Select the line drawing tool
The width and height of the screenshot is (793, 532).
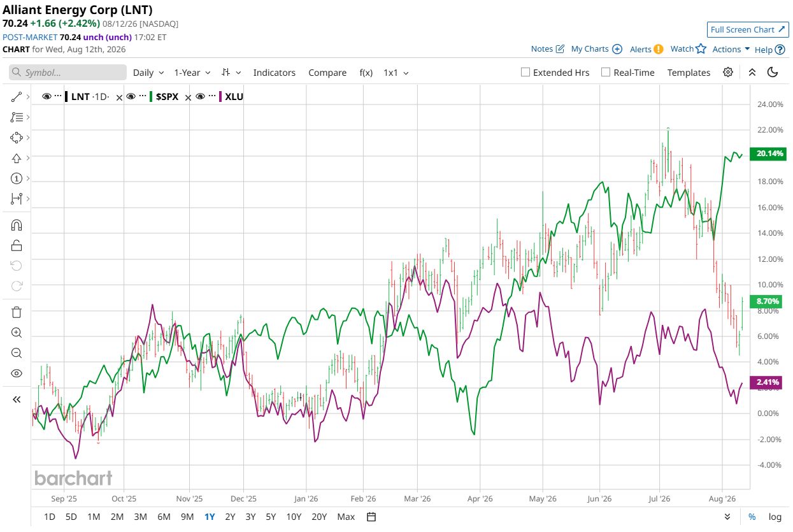tap(17, 97)
